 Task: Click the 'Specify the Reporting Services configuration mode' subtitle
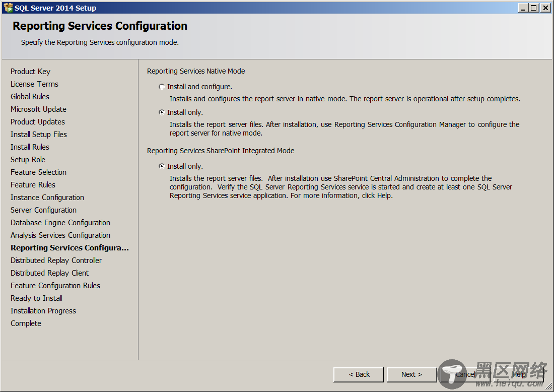(100, 42)
